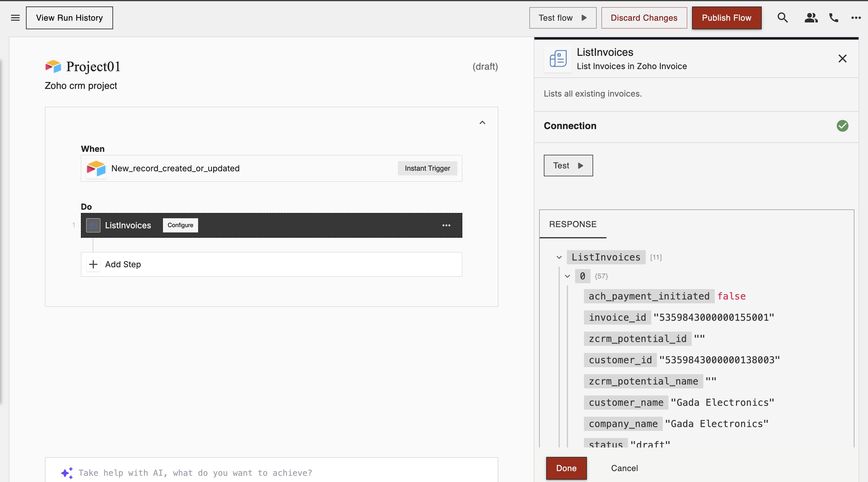Image resolution: width=868 pixels, height=482 pixels.
Task: Click the search magnifier icon
Action: [x=782, y=17]
